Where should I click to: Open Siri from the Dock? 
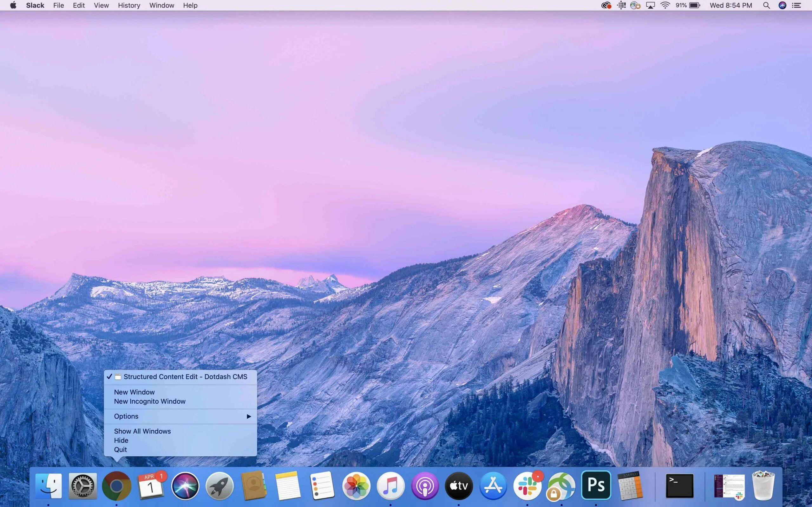coord(185,485)
